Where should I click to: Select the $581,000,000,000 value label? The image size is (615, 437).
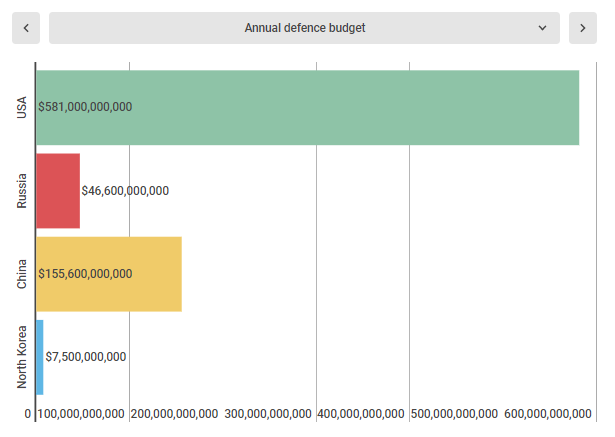[x=85, y=107]
